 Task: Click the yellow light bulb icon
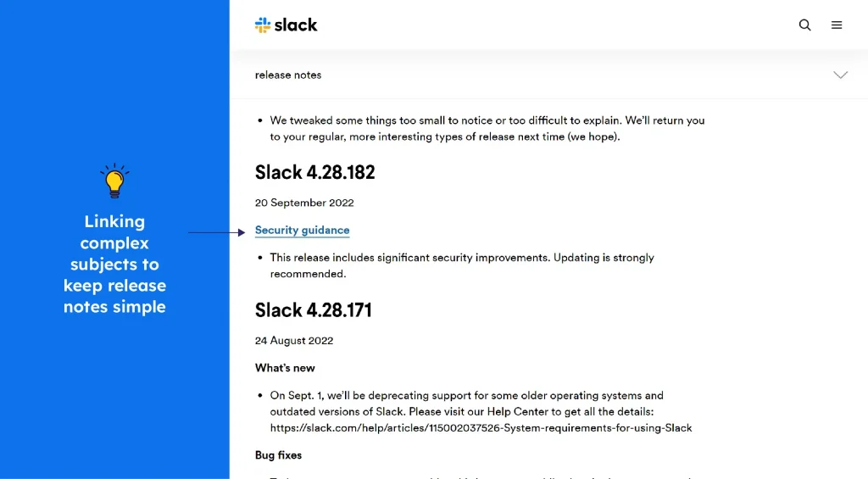tap(114, 181)
